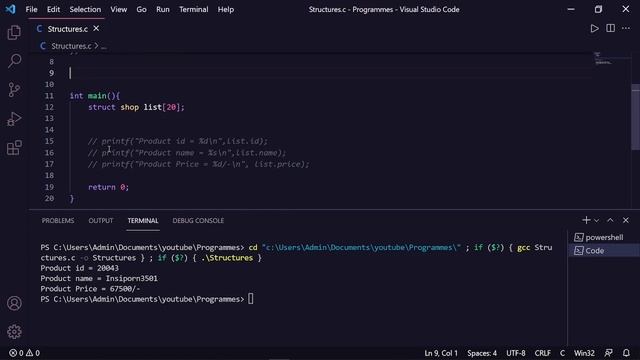Image resolution: width=640 pixels, height=360 pixels.
Task: Maximize the terminal panel size
Action: pyautogui.click(x=610, y=220)
